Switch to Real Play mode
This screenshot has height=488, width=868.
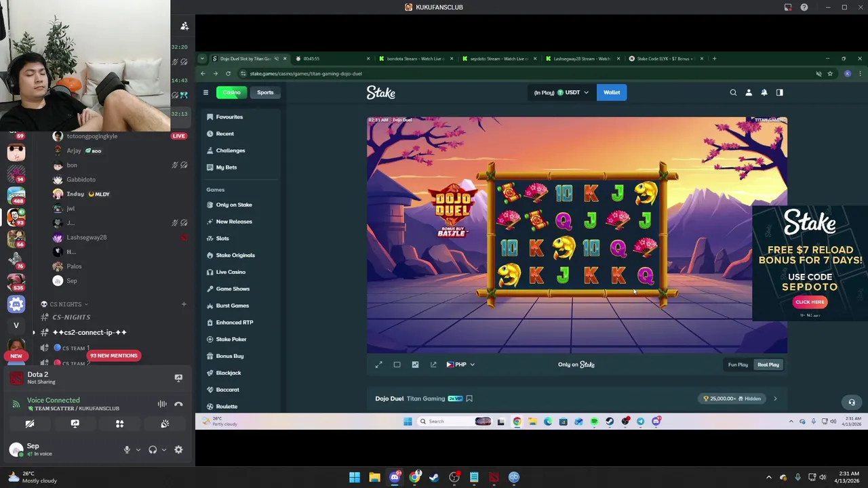click(x=768, y=365)
